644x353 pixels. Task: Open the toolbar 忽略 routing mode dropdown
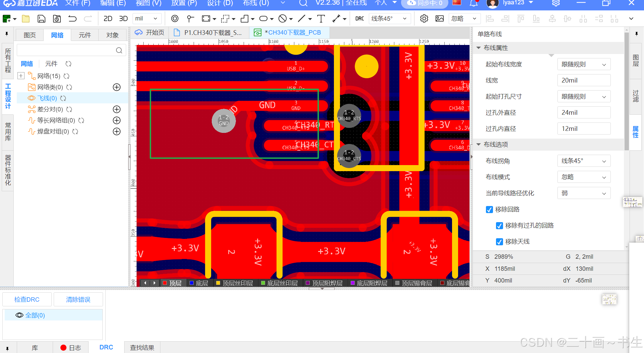click(x=464, y=19)
